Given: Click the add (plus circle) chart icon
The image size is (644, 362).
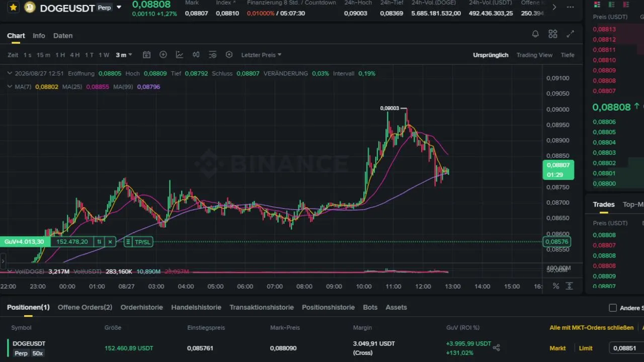Looking at the screenshot, I should point(163,55).
